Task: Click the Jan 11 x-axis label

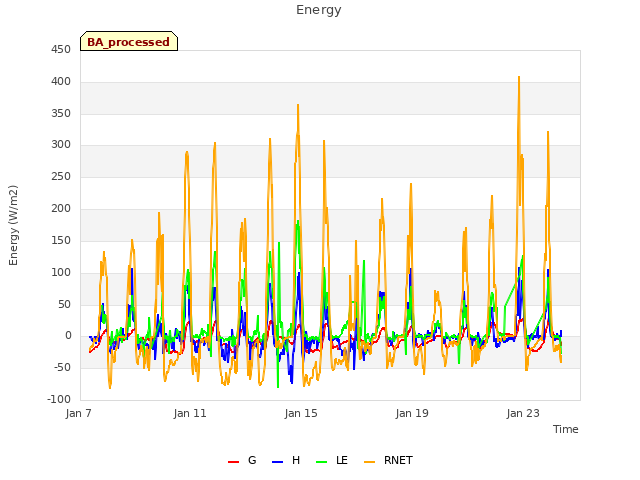Action: point(190,413)
